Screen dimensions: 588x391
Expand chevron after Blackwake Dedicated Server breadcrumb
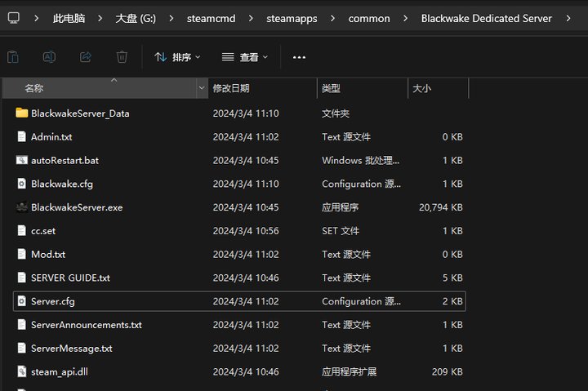click(568, 18)
